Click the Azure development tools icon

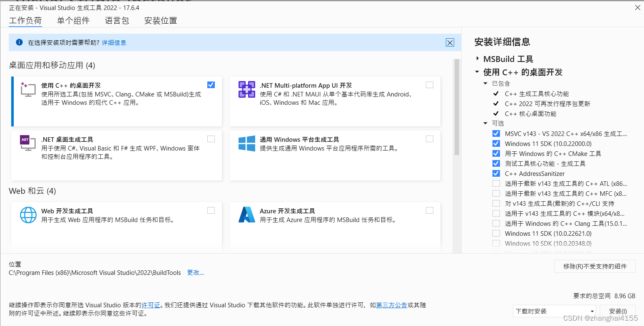tap(247, 215)
